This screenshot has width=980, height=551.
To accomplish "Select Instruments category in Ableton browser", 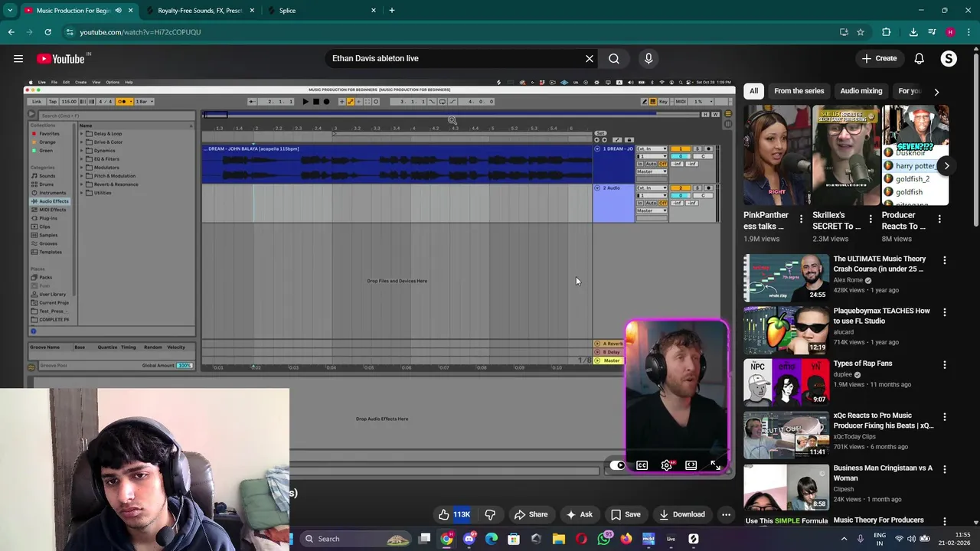I will coord(52,193).
